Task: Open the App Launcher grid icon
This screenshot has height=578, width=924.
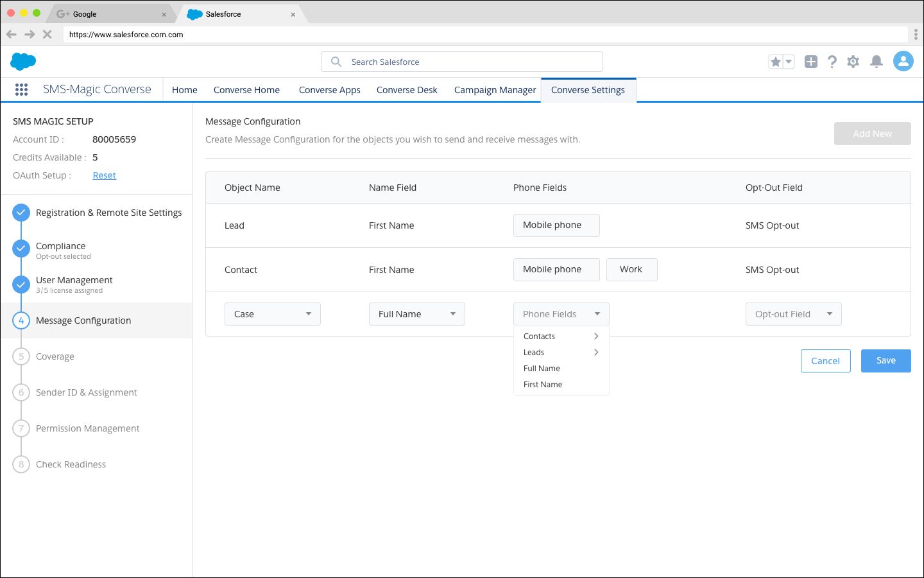Action: click(x=21, y=90)
